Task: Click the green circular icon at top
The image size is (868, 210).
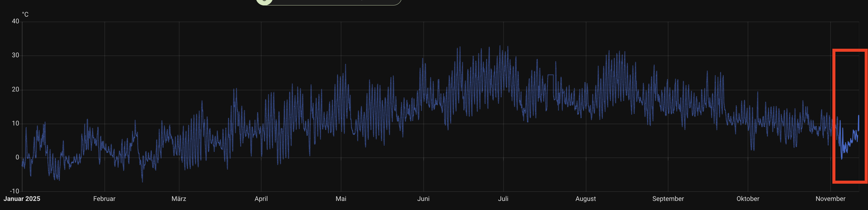Action: (264, 1)
